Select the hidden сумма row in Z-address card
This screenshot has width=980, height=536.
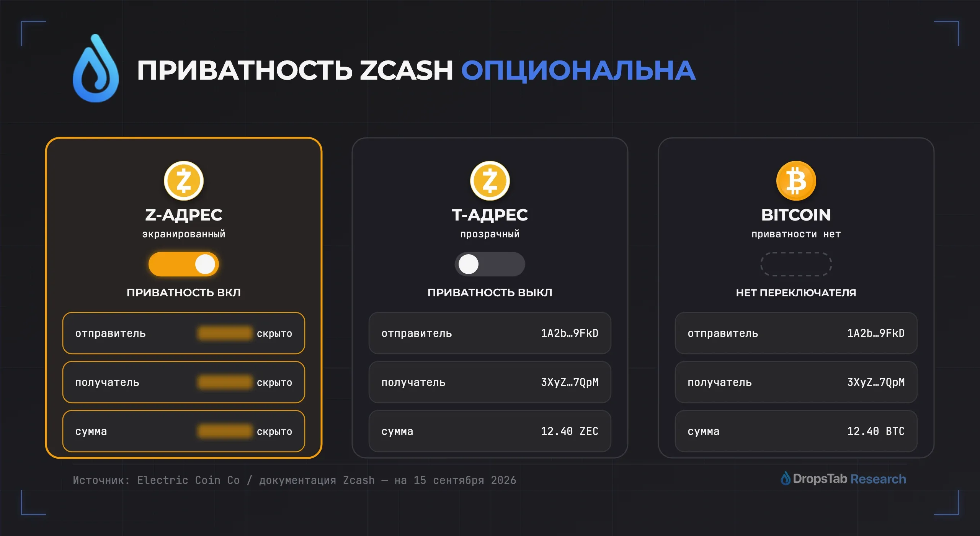pos(184,431)
